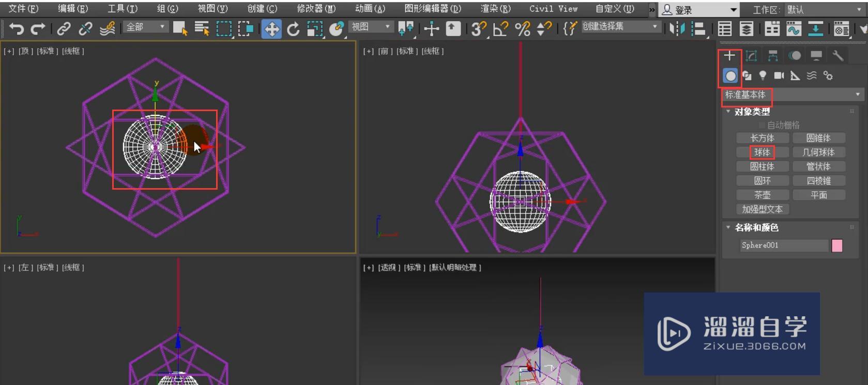Switch to the Modify panel tab
Screen dimensions: 868x385
751,55
